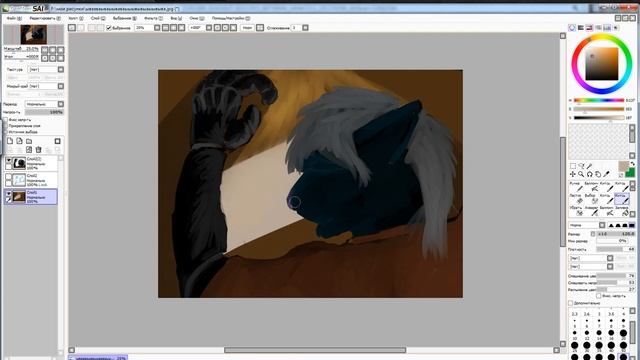Open the brush shape Норма dropdown
Viewport: 640px width, 360px height.
pyautogui.click(x=602, y=225)
